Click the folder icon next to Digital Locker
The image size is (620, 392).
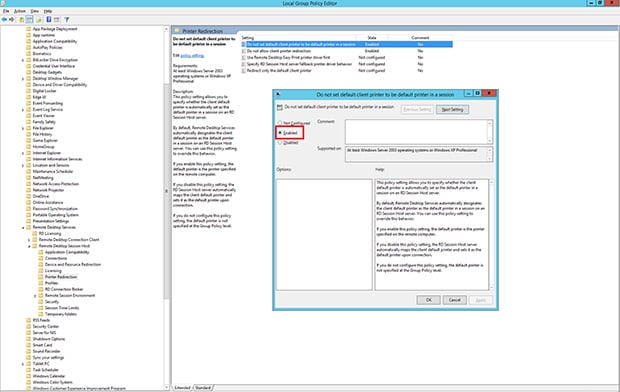[28, 91]
